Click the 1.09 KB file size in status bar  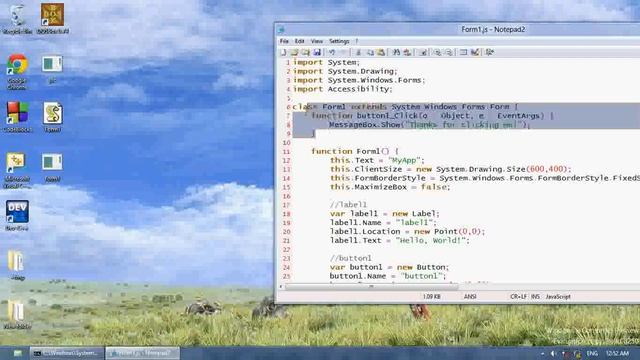click(x=431, y=297)
